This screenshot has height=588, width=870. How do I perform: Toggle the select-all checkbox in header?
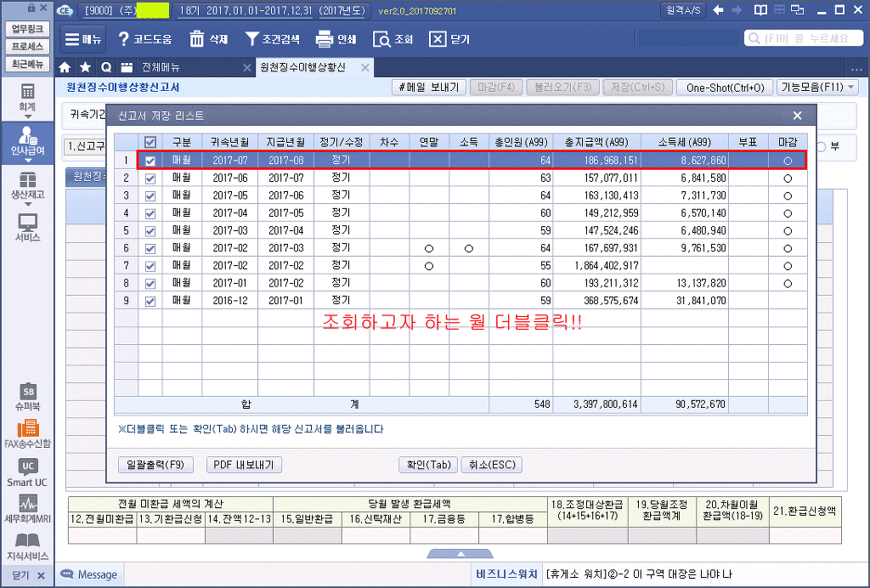(x=150, y=142)
